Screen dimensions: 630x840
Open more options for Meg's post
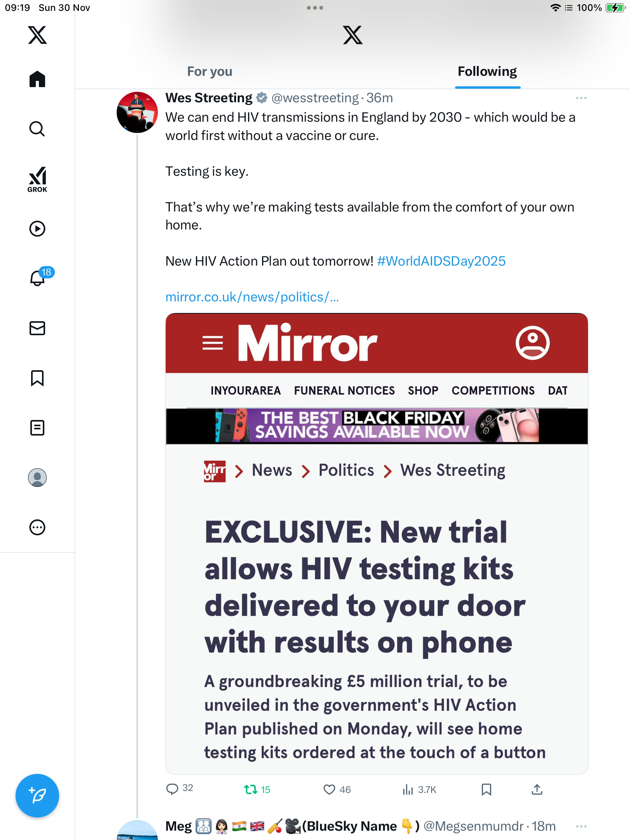[x=581, y=826]
